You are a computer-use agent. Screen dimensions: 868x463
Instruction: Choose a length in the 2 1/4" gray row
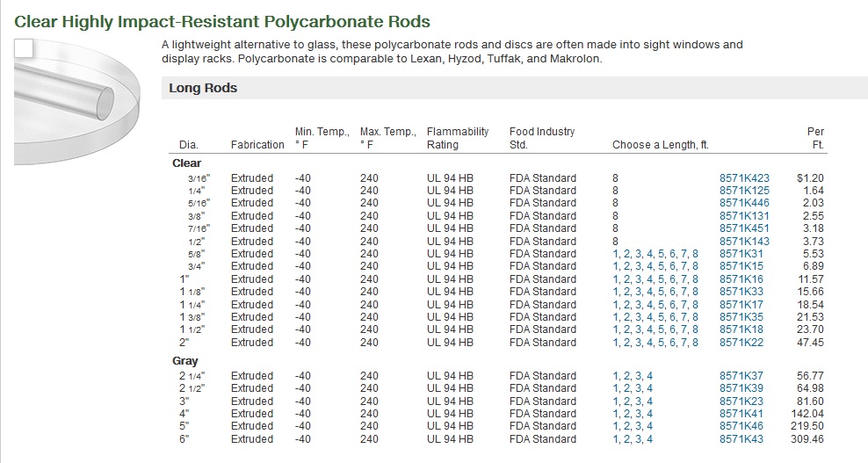click(633, 376)
